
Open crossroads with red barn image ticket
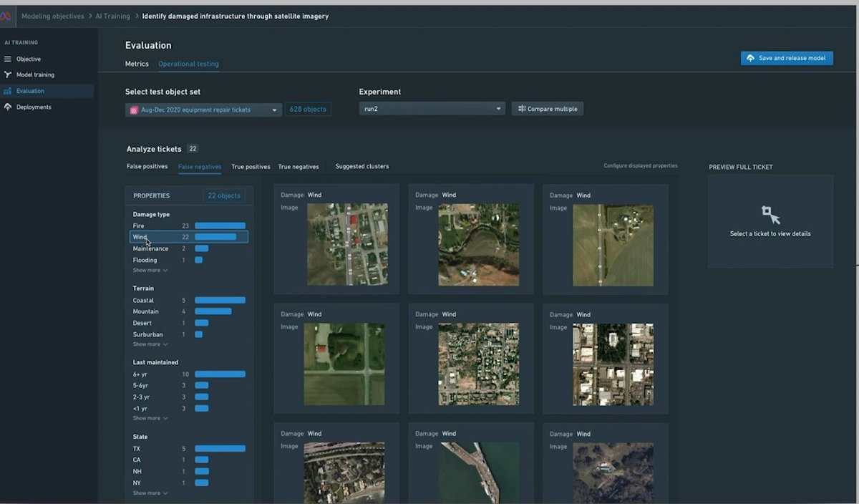tap(344, 364)
